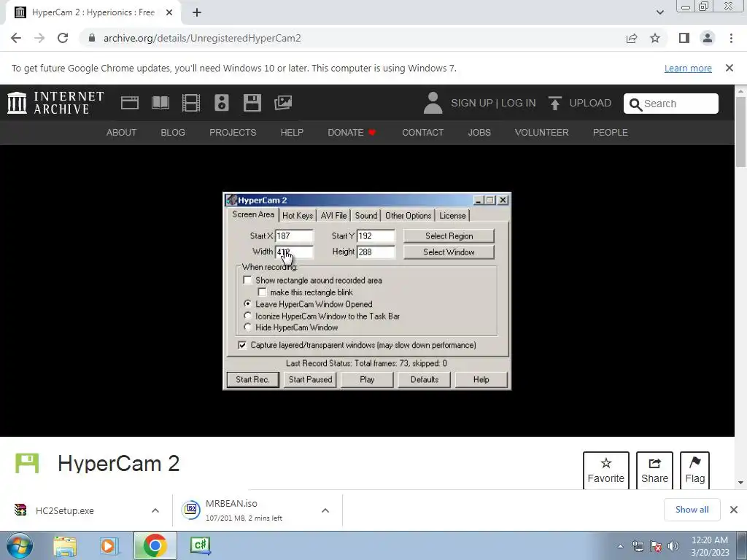Open the Video film icon
Viewport: 747px width, 560px height.
(x=191, y=103)
